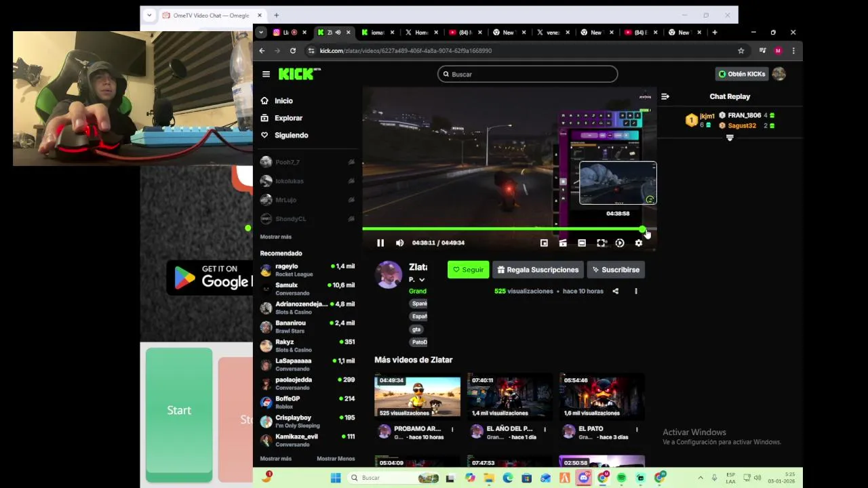Click Regala Suscripciones button
The image size is (868, 488).
pyautogui.click(x=538, y=270)
